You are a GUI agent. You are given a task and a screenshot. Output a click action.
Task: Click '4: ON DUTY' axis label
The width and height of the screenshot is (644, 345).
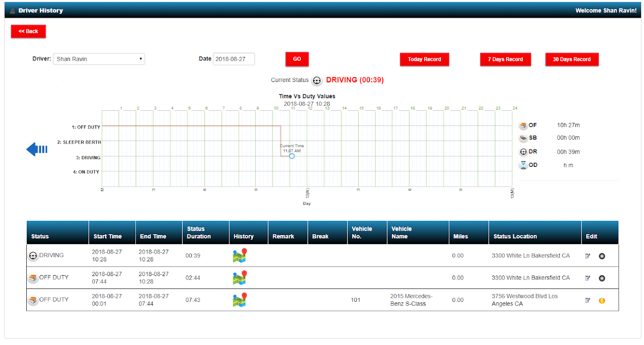tap(86, 172)
